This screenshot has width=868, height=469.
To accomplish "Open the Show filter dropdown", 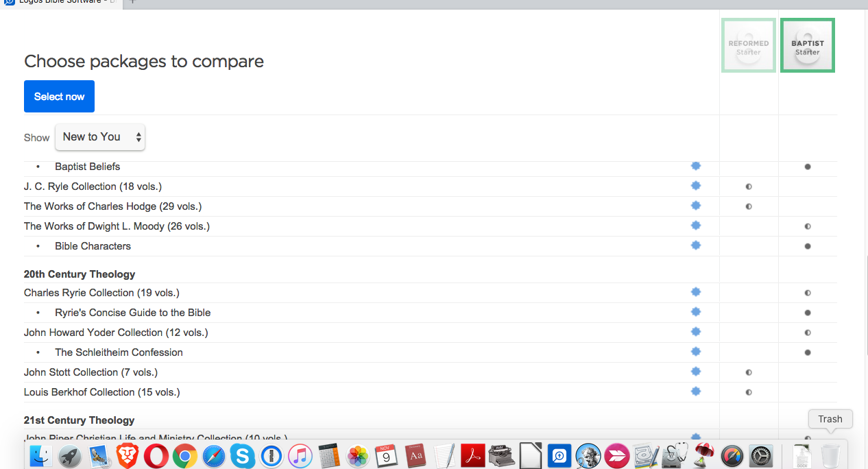I will 100,137.
